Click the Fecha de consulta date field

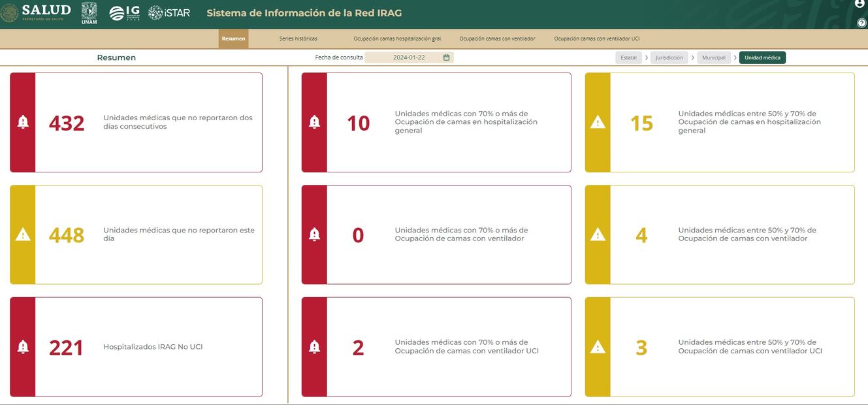tap(405, 57)
